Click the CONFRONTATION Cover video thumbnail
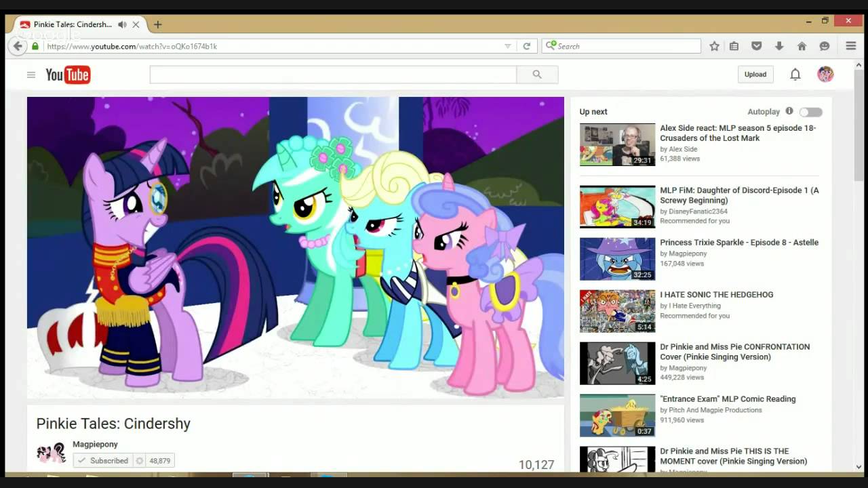The height and width of the screenshot is (488, 868). 617,363
